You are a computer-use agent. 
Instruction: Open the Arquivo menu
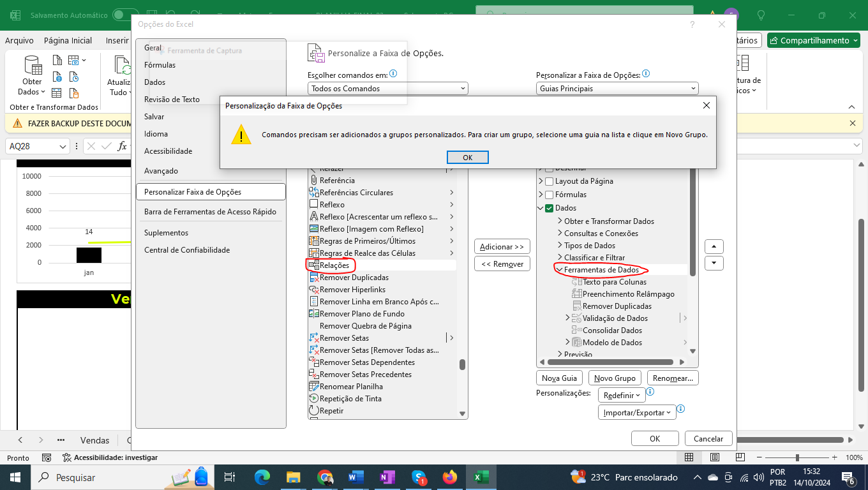(19, 40)
